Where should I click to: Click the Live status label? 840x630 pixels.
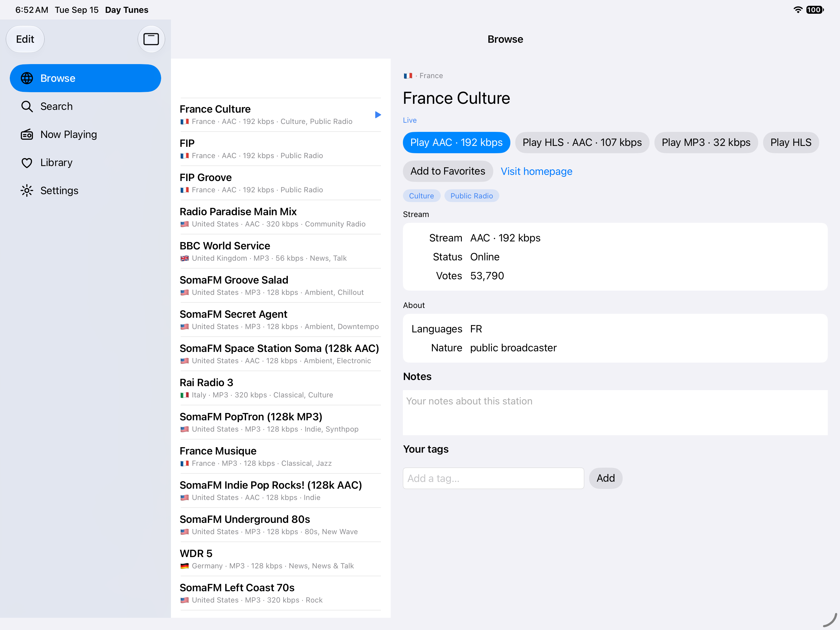point(409,120)
